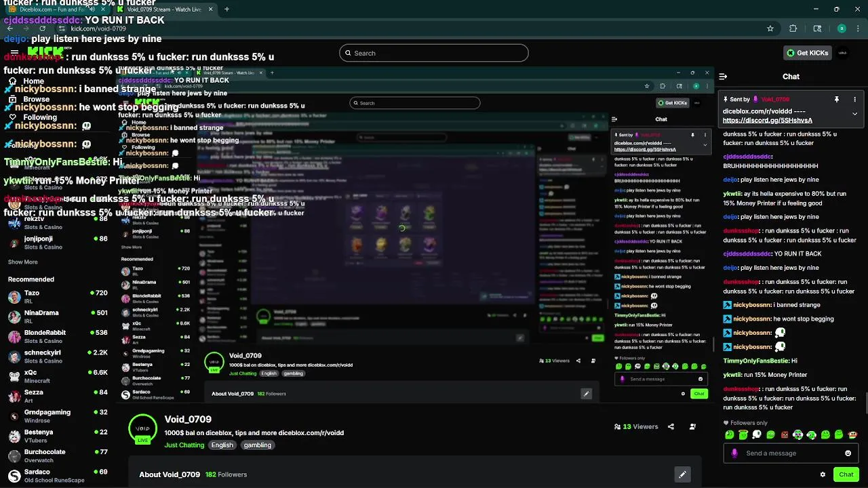The width and height of the screenshot is (868, 488).
Task: Open jonjiponji channel in sidebar
Action: pos(58,243)
